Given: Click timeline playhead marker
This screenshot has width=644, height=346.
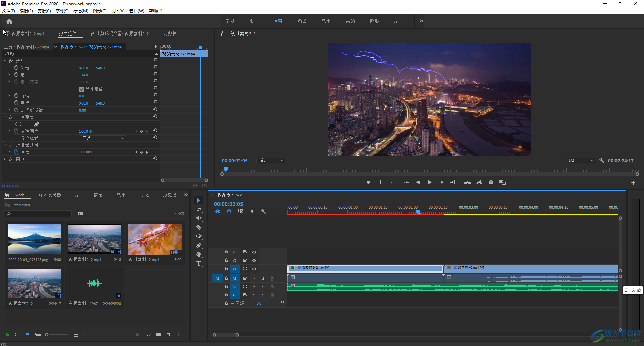Looking at the screenshot, I should click(418, 212).
